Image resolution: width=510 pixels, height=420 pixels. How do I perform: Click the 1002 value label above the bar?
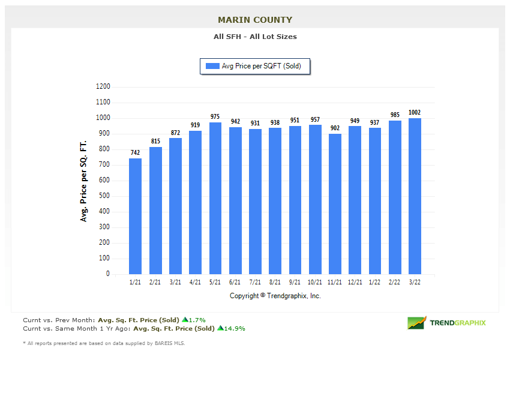pyautogui.click(x=415, y=112)
